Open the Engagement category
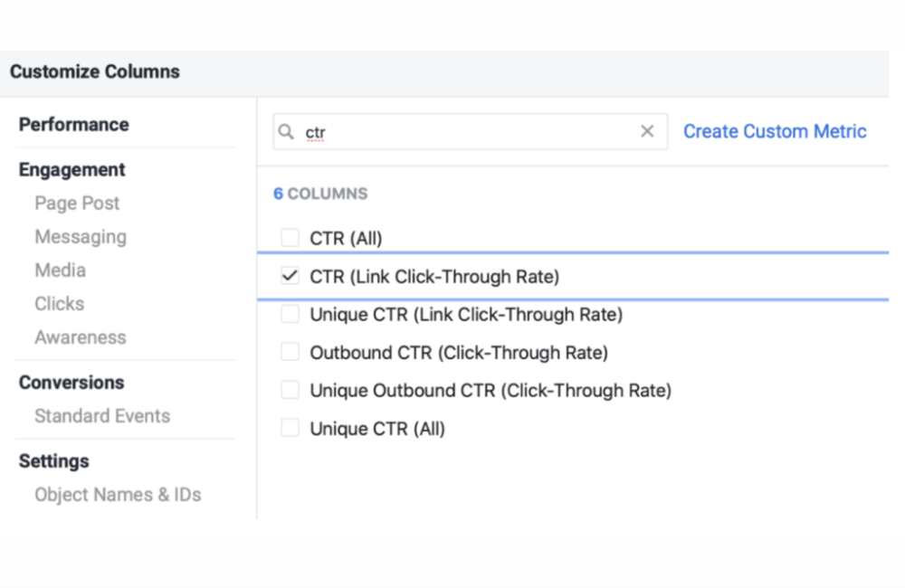905x588 pixels. click(x=72, y=170)
